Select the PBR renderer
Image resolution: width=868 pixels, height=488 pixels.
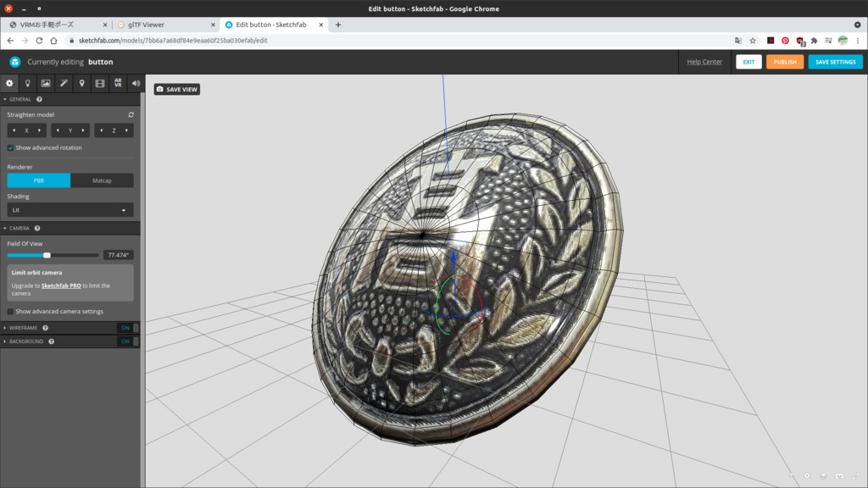pos(39,180)
